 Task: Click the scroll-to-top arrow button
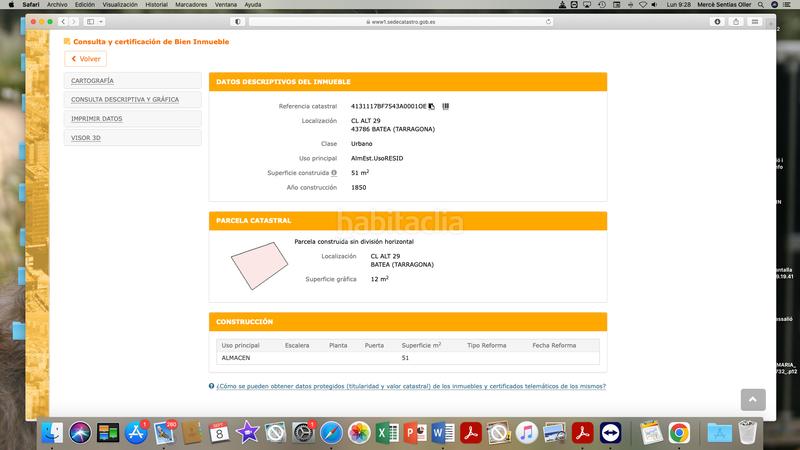(x=753, y=399)
